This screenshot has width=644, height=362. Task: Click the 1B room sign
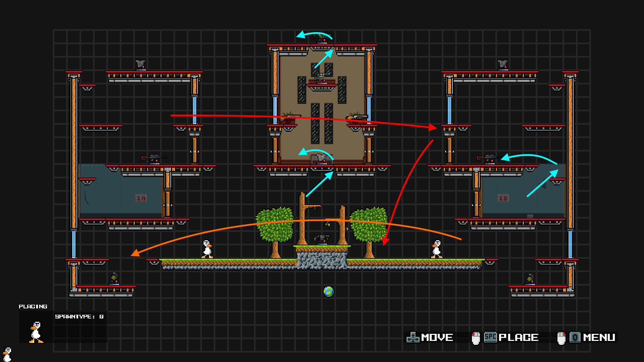[x=503, y=198]
